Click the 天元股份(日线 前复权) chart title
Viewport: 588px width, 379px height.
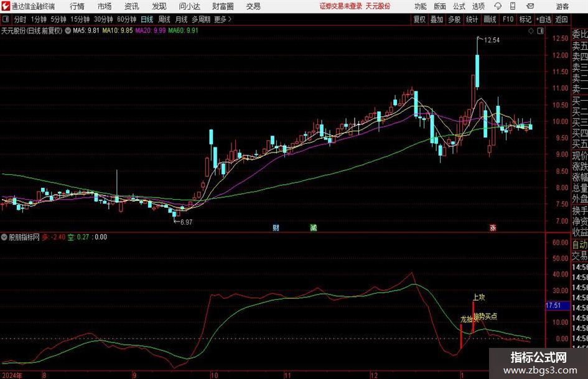coord(32,30)
